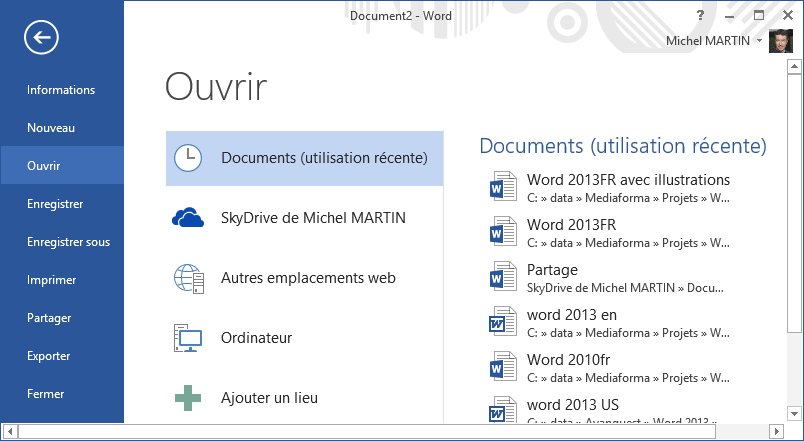This screenshot has width=804, height=441.
Task: Choose Enregistrer sous in sidebar
Action: pos(68,242)
